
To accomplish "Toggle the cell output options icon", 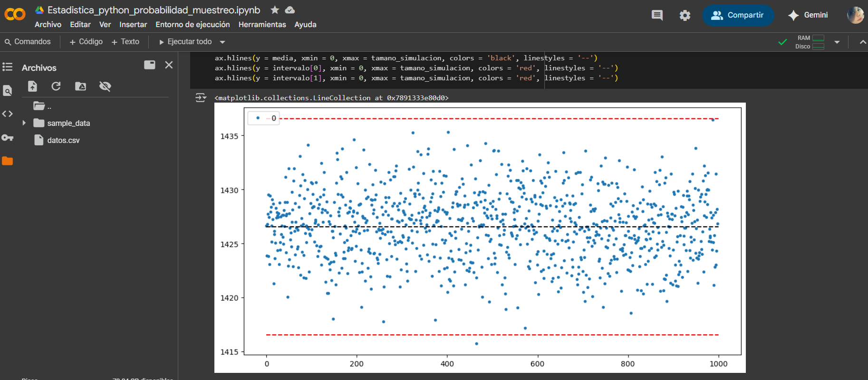I will pos(201,98).
